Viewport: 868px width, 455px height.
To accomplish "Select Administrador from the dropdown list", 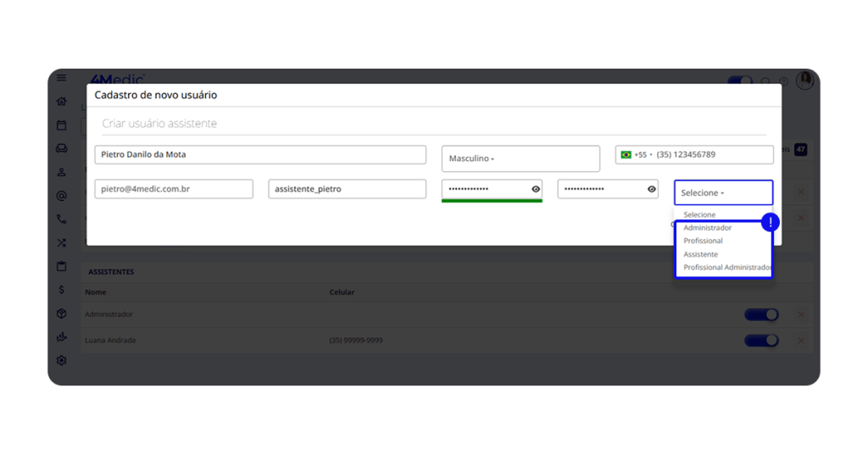I will coord(708,228).
